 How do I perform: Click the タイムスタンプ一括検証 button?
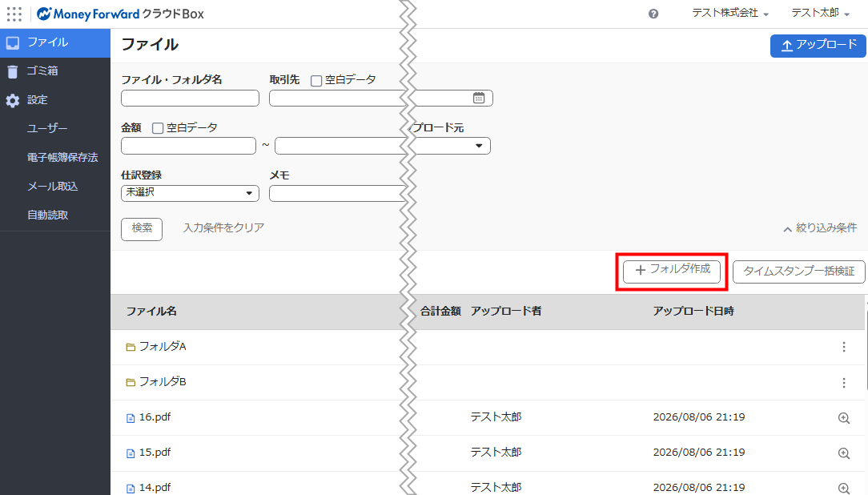coord(799,272)
